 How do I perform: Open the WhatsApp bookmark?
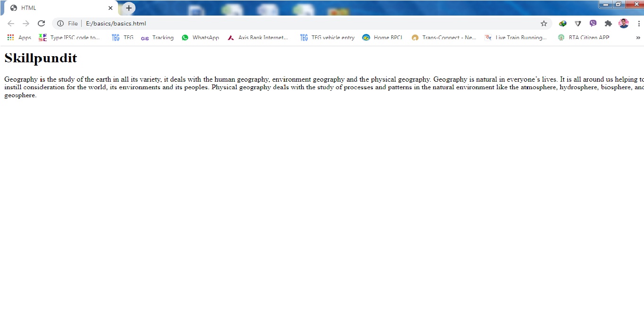click(x=200, y=38)
